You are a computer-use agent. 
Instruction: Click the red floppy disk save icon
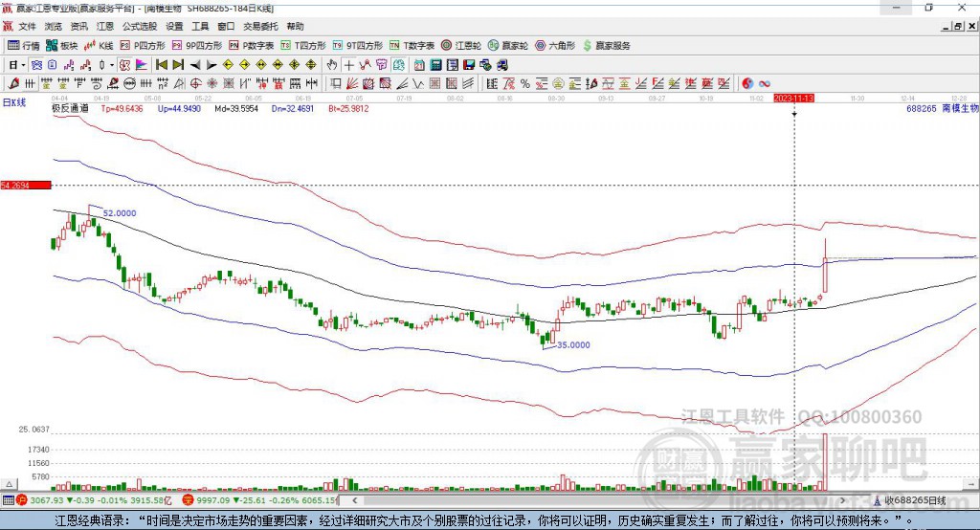tap(469, 65)
